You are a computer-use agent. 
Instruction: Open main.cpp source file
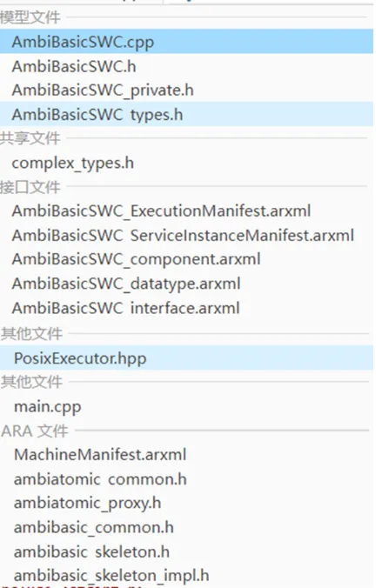186,406
